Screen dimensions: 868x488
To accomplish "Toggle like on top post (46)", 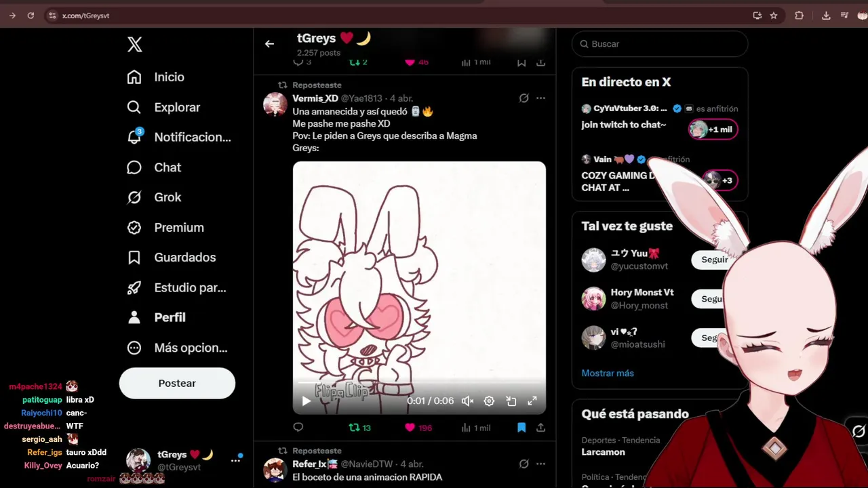I will [x=416, y=62].
